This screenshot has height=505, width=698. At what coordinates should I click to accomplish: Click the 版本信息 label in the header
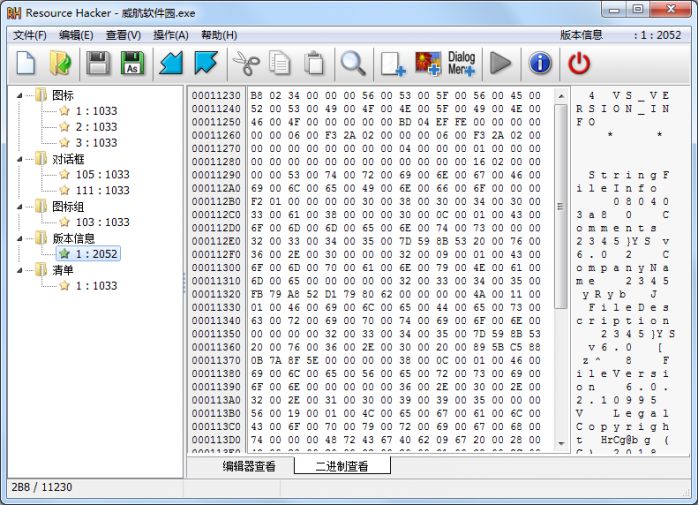(x=581, y=35)
